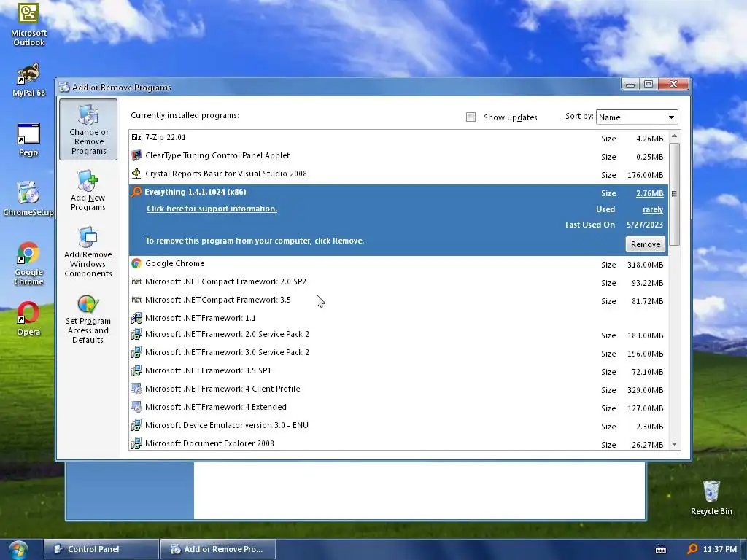Click .NET Compact Framework 3.5 icon
The image size is (747, 560).
point(136,300)
